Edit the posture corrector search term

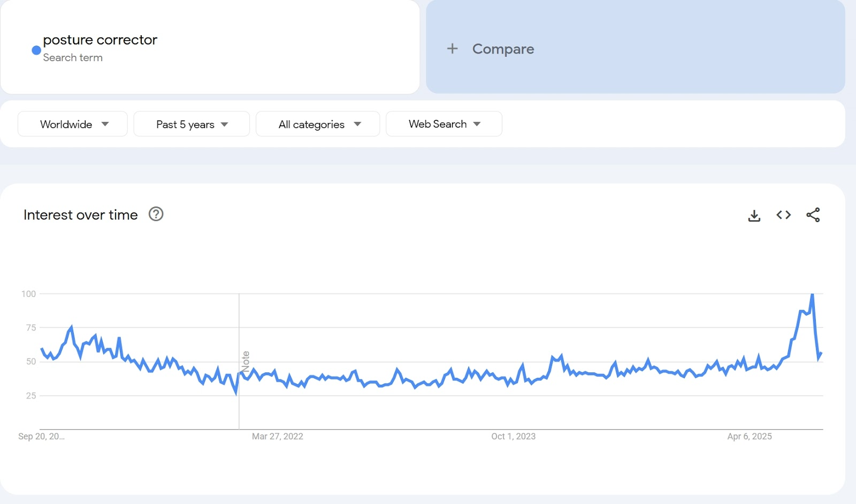pyautogui.click(x=100, y=40)
